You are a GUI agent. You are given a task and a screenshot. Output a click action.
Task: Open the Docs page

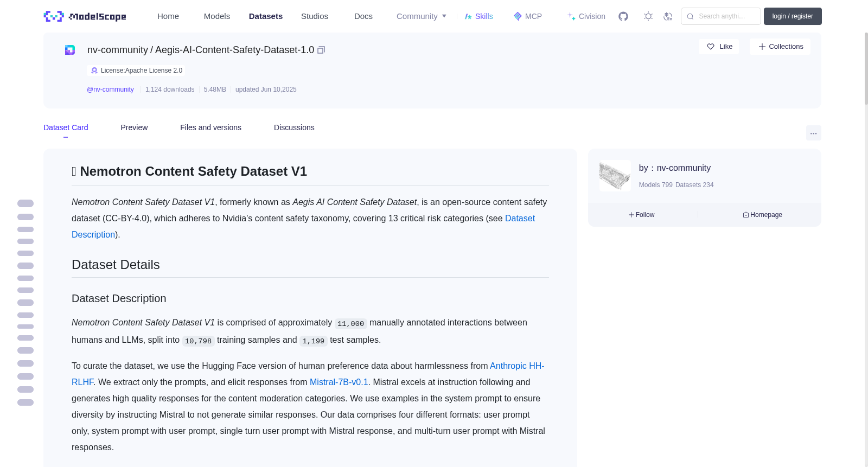tap(363, 16)
